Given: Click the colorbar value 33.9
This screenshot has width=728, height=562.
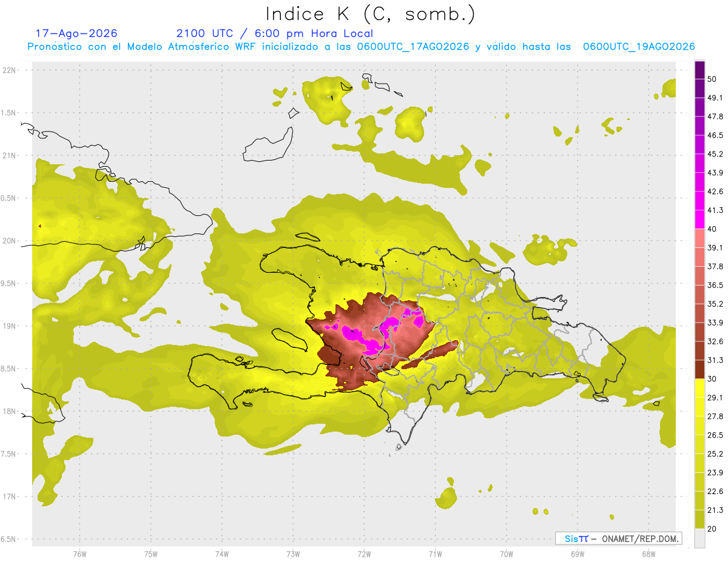Looking at the screenshot, I should 715,323.
